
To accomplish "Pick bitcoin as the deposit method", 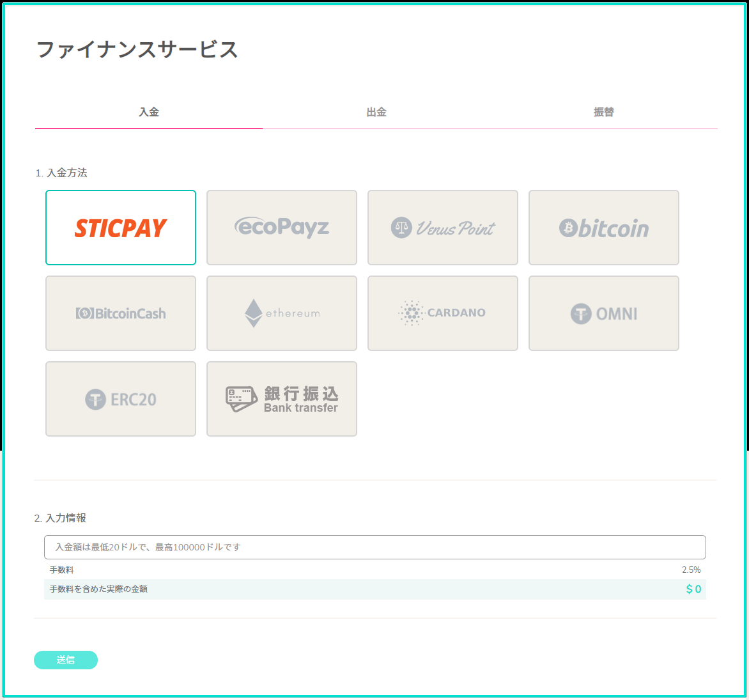I will 604,228.
